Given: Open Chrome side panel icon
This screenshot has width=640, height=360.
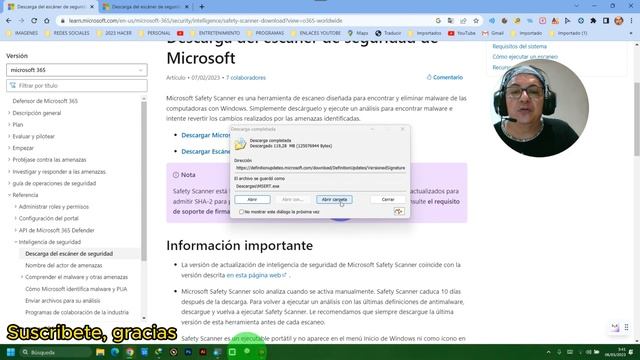Looking at the screenshot, I should tap(606, 20).
